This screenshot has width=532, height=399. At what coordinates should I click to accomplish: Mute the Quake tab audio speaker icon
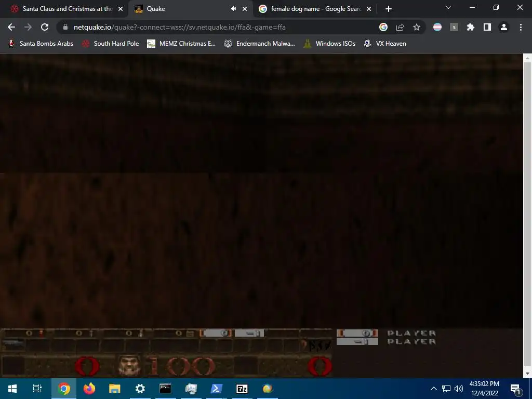coord(233,9)
